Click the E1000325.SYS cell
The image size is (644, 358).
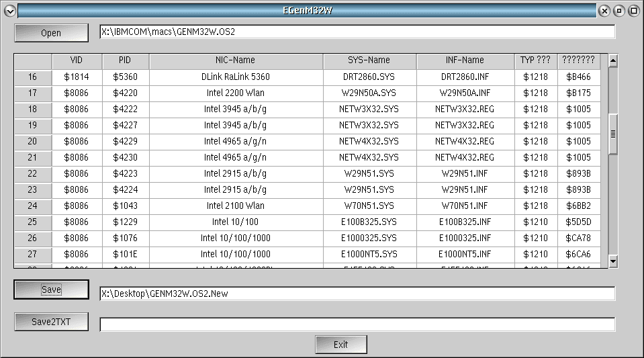(369, 238)
